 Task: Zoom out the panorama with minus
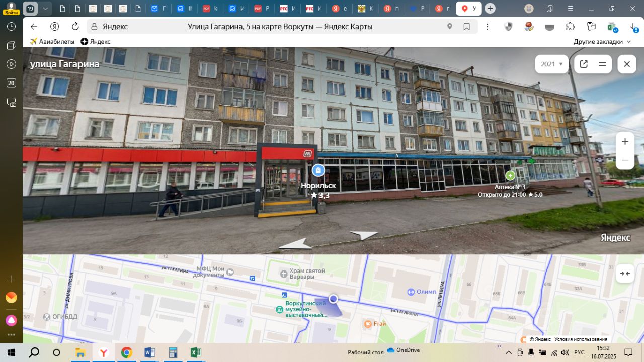pos(625,160)
